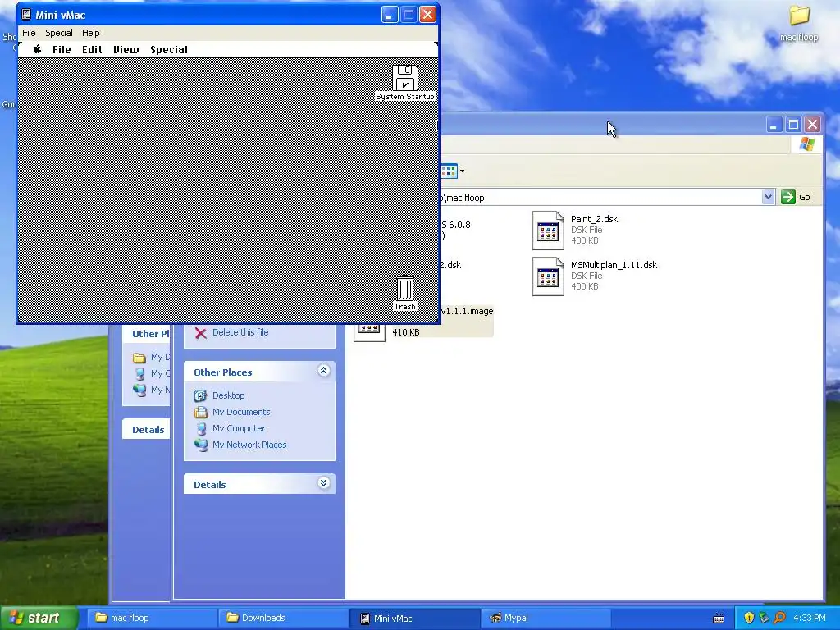Select the MSMultiplan_1.11.dsk file icon
Image resolution: width=840 pixels, height=630 pixels.
coord(548,276)
